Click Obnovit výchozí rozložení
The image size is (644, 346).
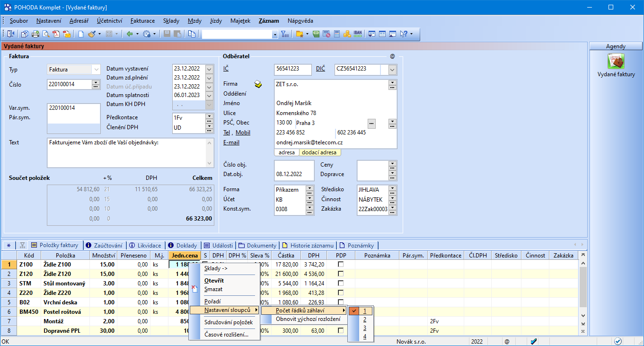[308, 319]
